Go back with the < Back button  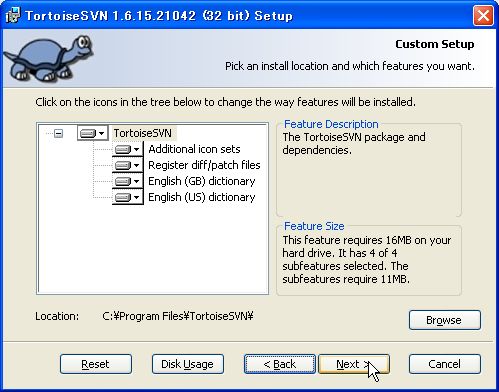coord(280,364)
